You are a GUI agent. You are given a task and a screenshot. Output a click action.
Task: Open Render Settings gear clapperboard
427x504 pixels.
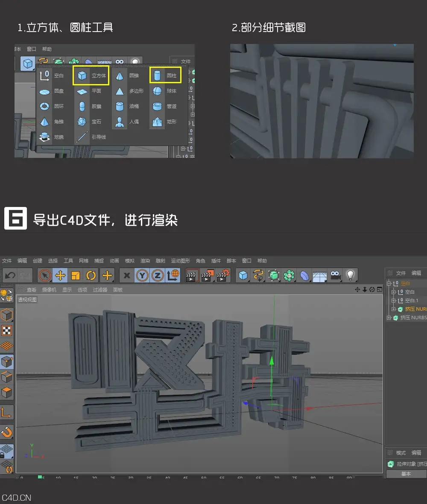click(x=223, y=275)
